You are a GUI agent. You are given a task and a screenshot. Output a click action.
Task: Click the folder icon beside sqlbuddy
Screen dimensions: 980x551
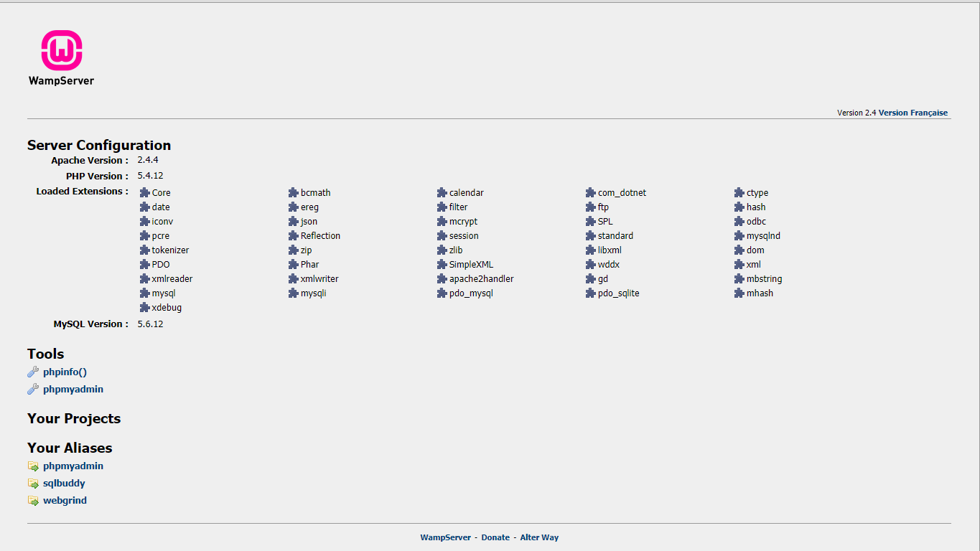click(33, 484)
